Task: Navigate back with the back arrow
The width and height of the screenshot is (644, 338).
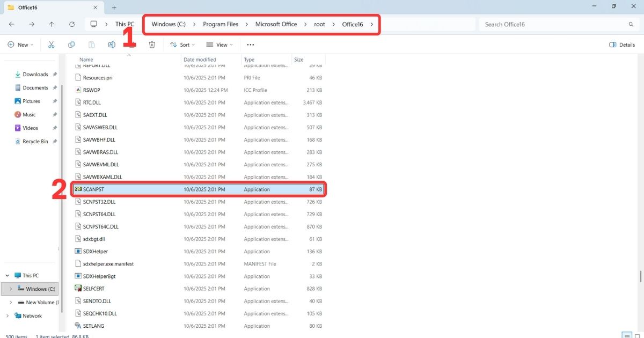Action: (x=11, y=24)
